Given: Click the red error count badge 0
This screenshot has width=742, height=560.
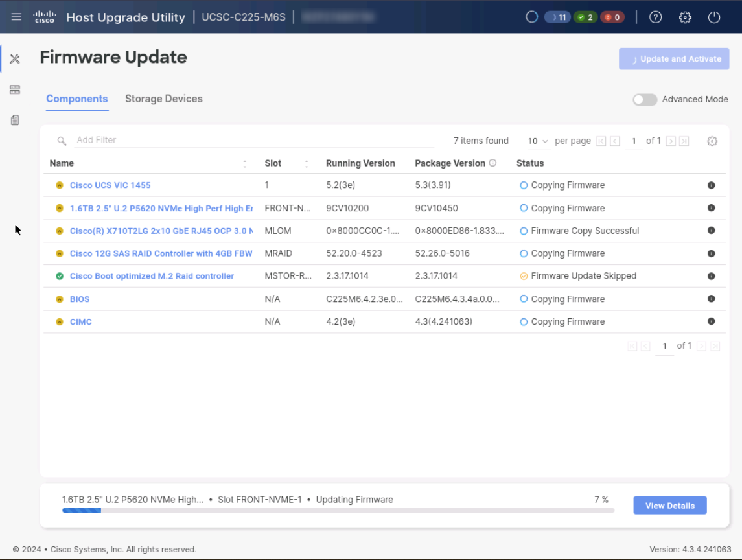Looking at the screenshot, I should (612, 17).
